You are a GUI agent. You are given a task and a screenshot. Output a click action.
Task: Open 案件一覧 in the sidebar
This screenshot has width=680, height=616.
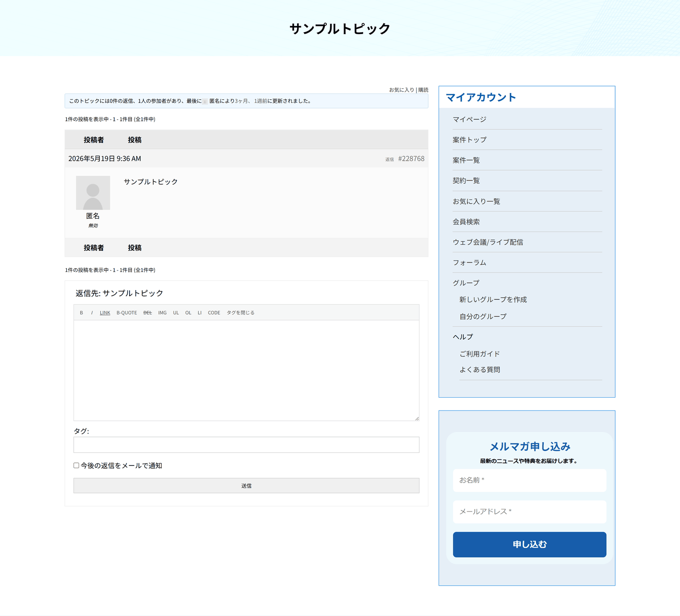point(466,160)
